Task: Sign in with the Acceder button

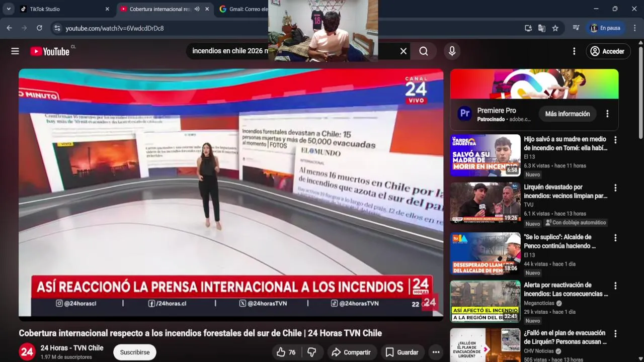Action: [x=608, y=51]
